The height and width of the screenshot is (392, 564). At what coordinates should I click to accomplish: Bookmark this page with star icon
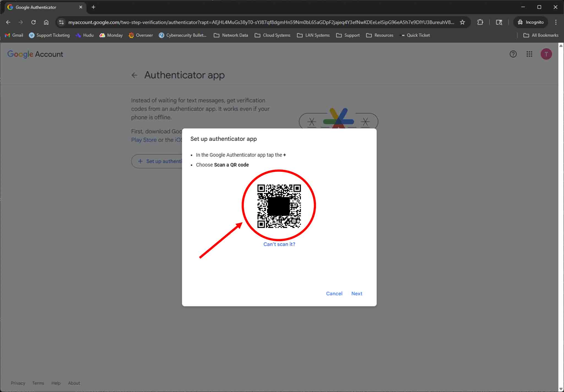pyautogui.click(x=462, y=22)
